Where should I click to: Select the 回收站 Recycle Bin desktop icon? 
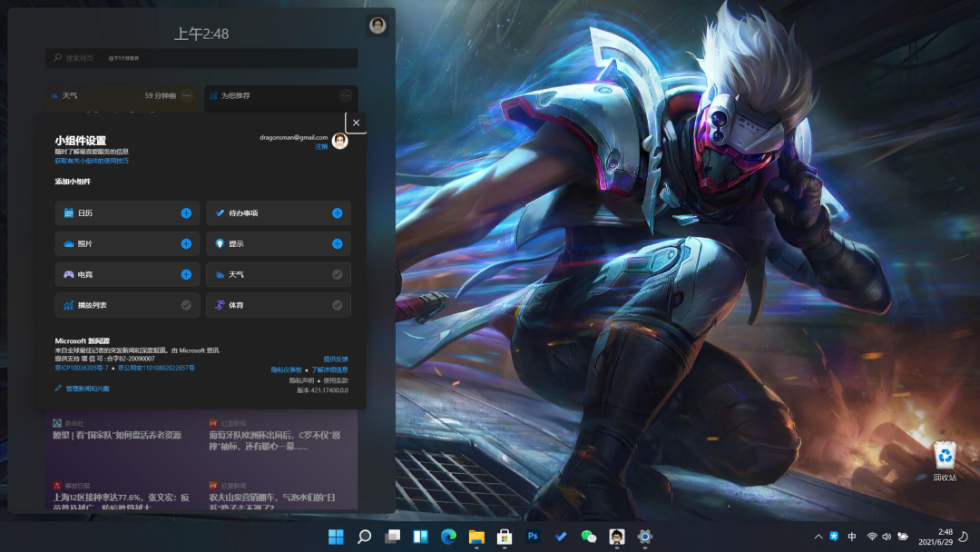[x=945, y=460]
